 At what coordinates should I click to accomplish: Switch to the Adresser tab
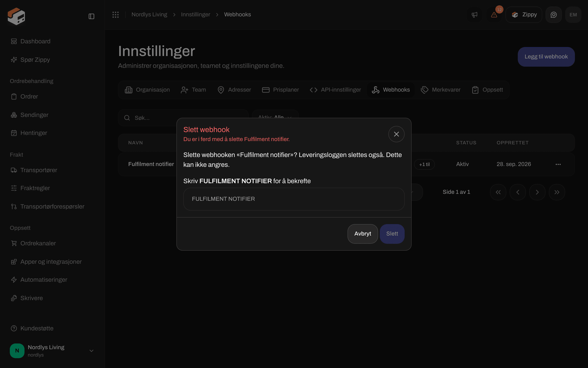pyautogui.click(x=234, y=90)
